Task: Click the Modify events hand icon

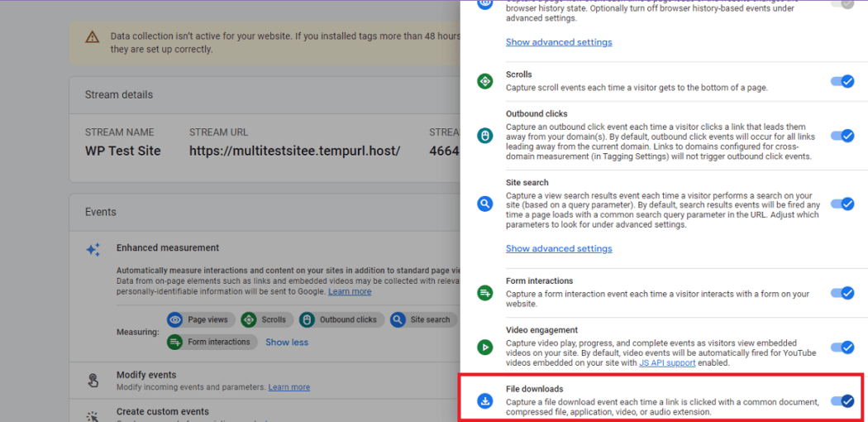Action: 93,381
